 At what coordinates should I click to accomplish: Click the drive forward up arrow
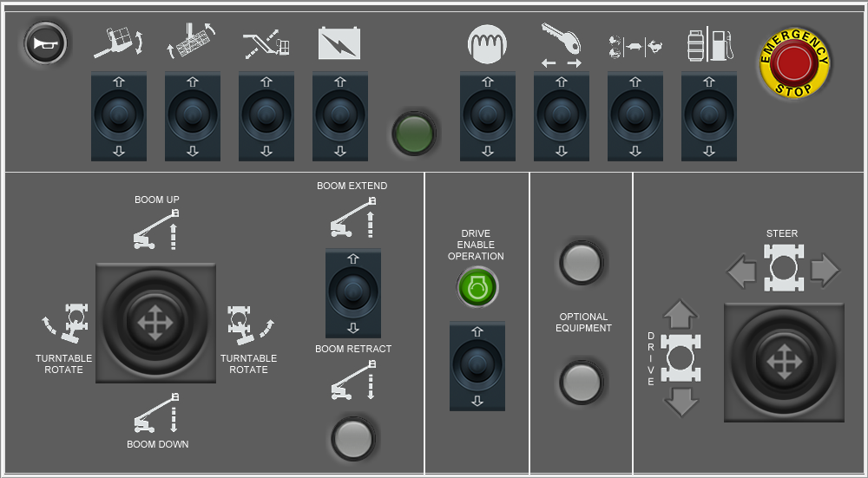click(x=681, y=314)
